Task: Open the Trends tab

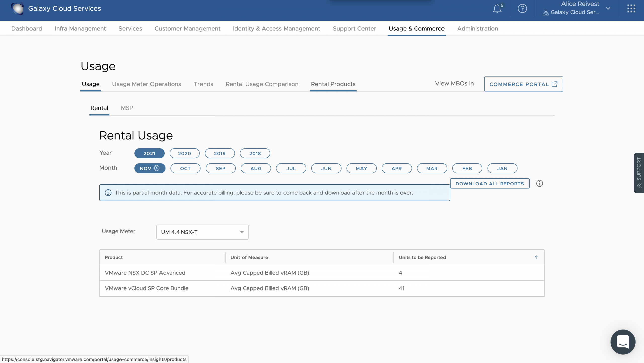Action: coord(203,84)
